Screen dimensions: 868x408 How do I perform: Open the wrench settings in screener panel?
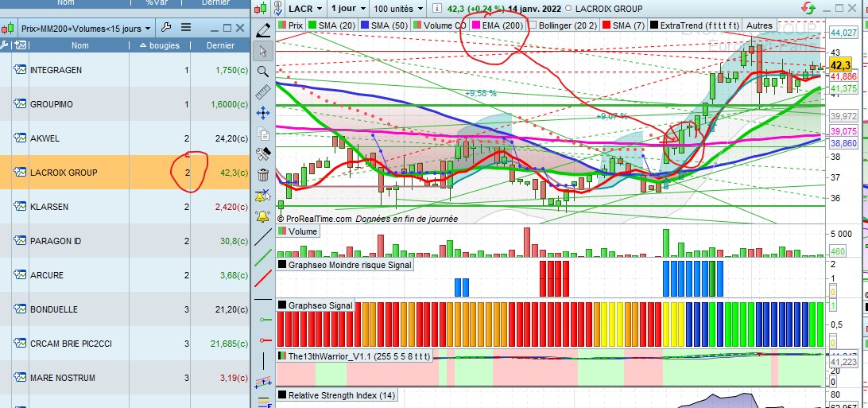coord(165,28)
